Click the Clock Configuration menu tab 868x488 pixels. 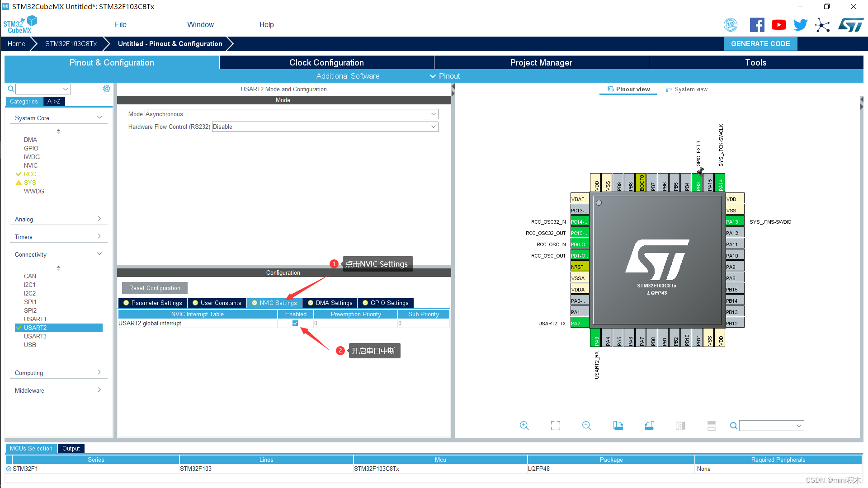(327, 62)
